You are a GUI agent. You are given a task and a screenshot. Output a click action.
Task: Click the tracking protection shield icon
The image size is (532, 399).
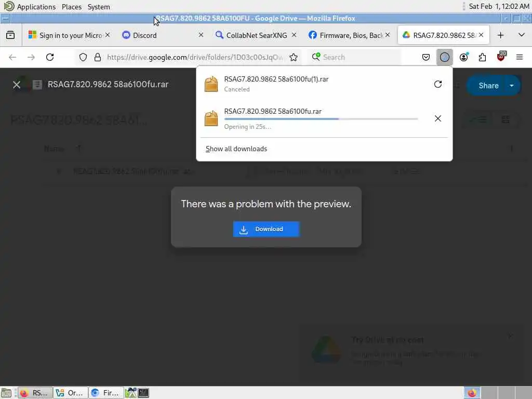tap(83, 57)
